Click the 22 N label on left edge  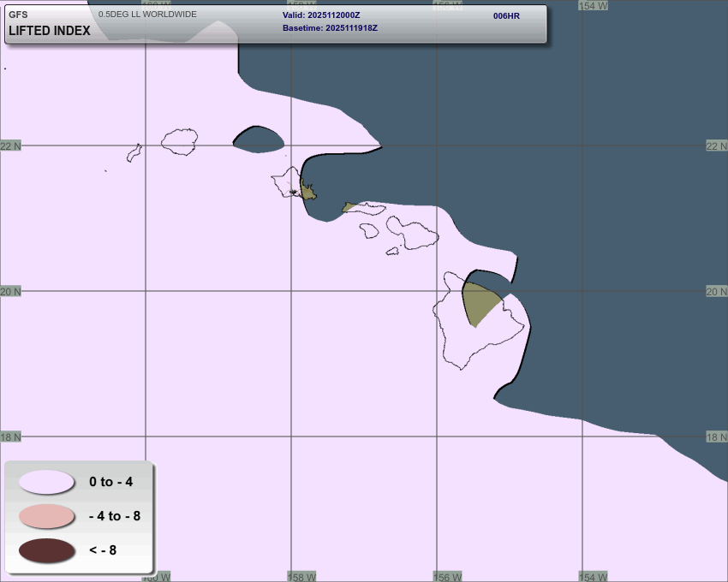[10, 145]
